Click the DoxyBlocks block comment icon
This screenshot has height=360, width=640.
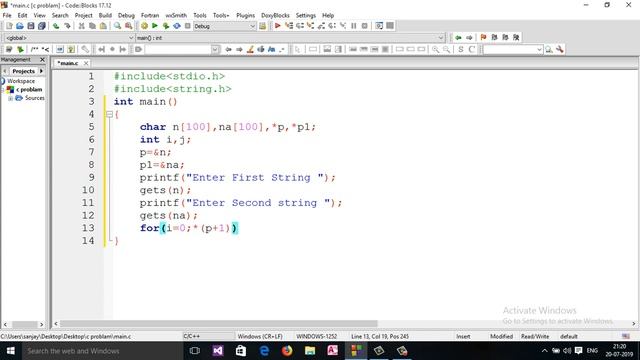click(x=34, y=49)
